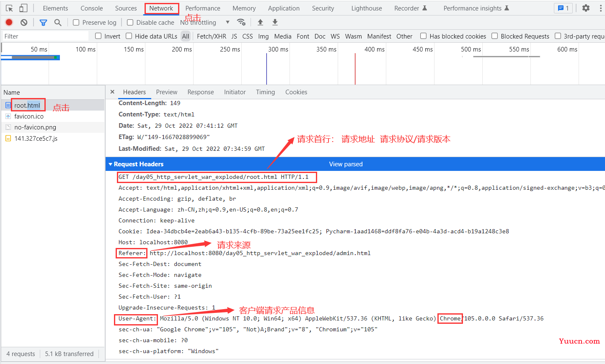605x364 pixels.
Task: Clear the network log
Action: (x=24, y=22)
